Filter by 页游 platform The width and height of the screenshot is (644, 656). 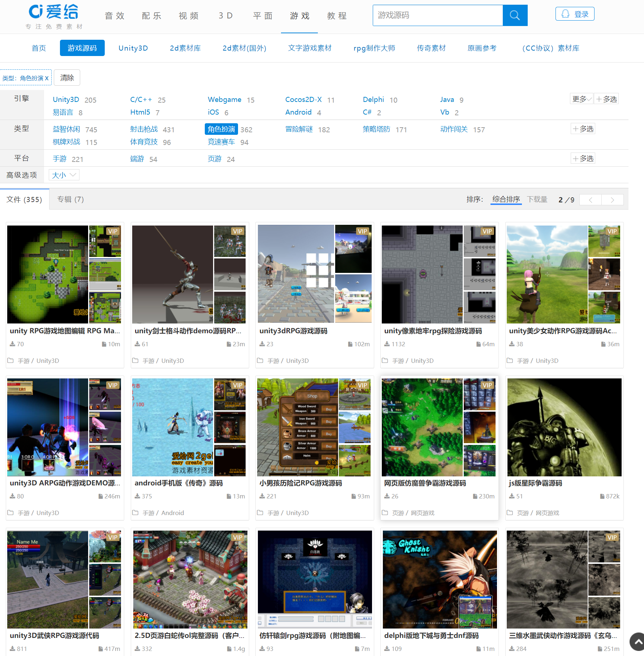click(215, 159)
